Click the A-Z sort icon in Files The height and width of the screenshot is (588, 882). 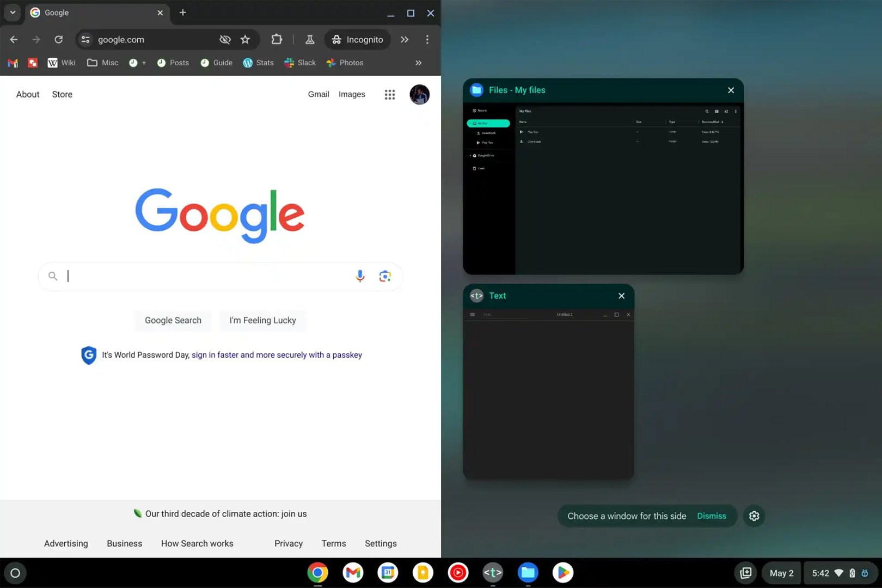pyautogui.click(x=726, y=112)
